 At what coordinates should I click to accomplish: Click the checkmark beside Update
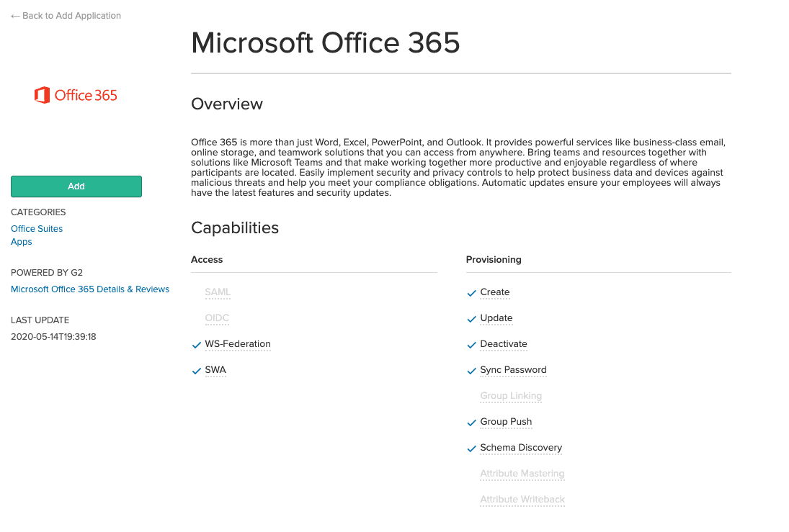(x=471, y=320)
